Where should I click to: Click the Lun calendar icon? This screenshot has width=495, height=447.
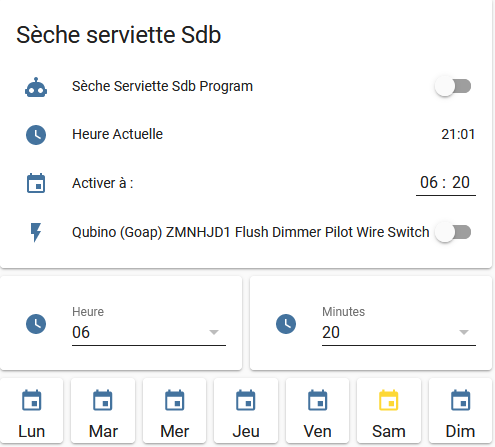tap(32, 400)
